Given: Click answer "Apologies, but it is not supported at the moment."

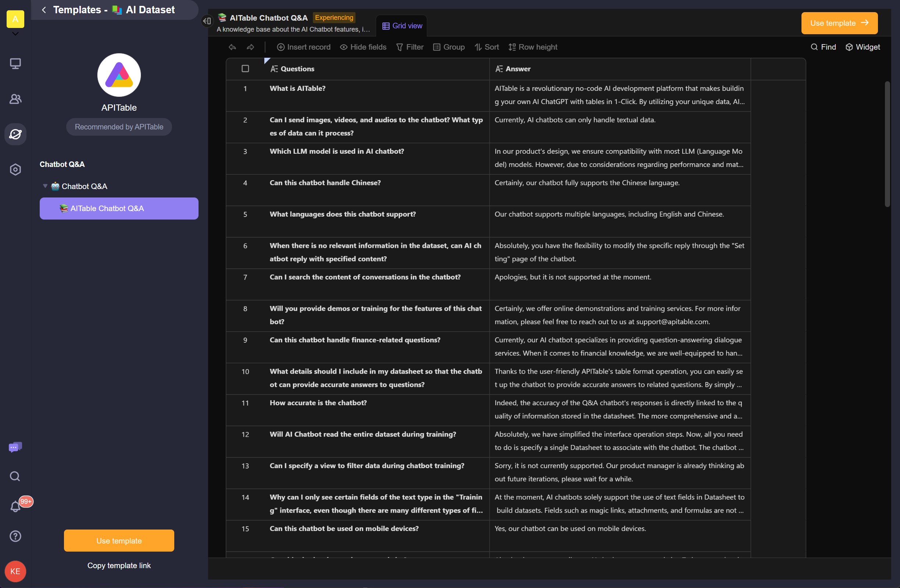Looking at the screenshot, I should pos(620,284).
